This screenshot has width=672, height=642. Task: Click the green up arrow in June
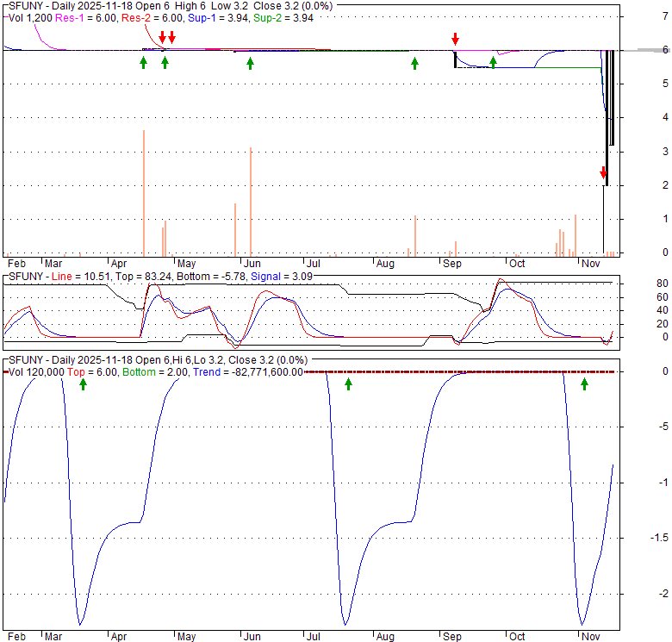[250, 63]
